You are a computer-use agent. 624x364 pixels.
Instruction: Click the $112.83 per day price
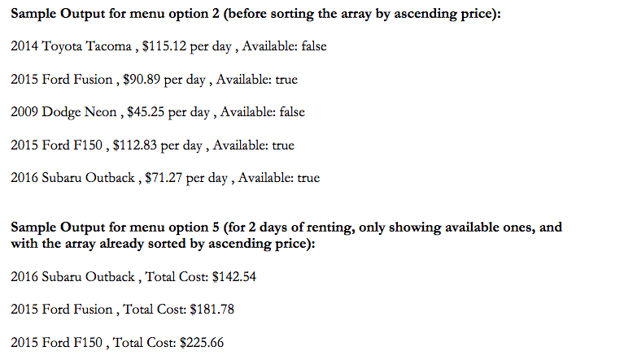coord(158,145)
